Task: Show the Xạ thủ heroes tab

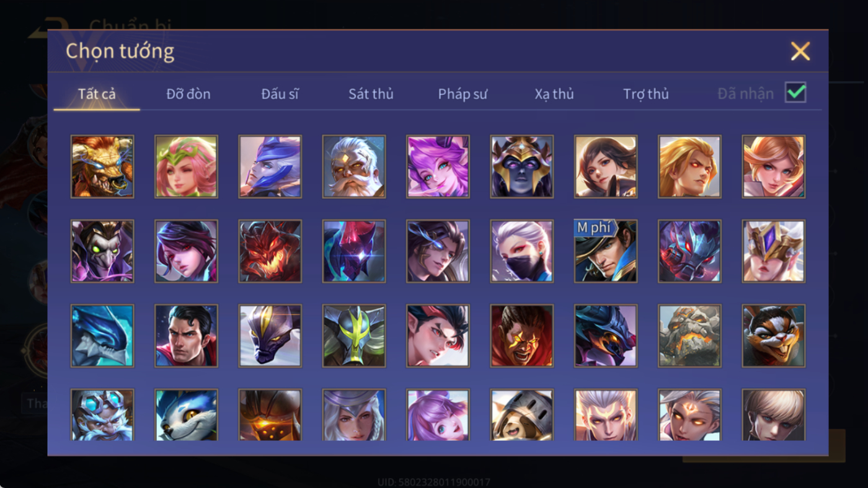Action: (554, 94)
